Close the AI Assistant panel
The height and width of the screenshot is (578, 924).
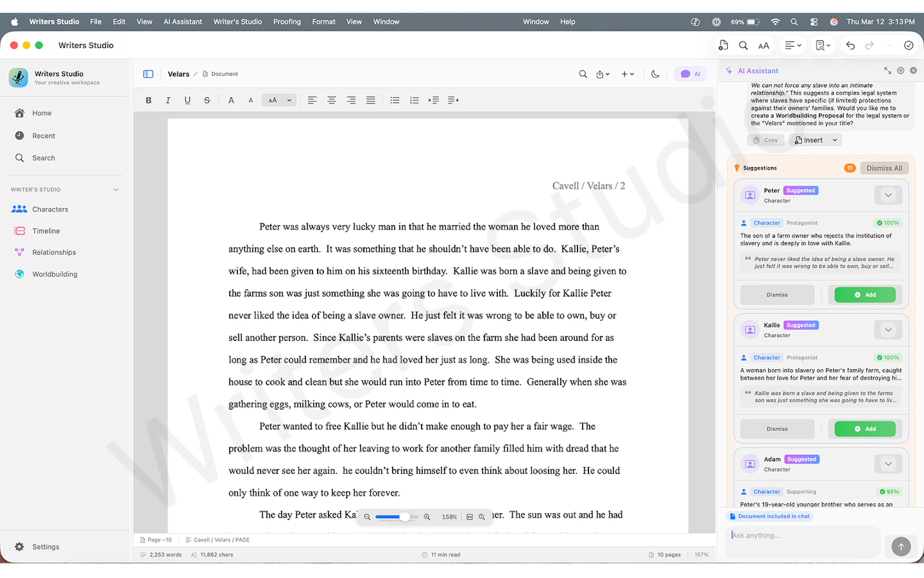click(913, 71)
